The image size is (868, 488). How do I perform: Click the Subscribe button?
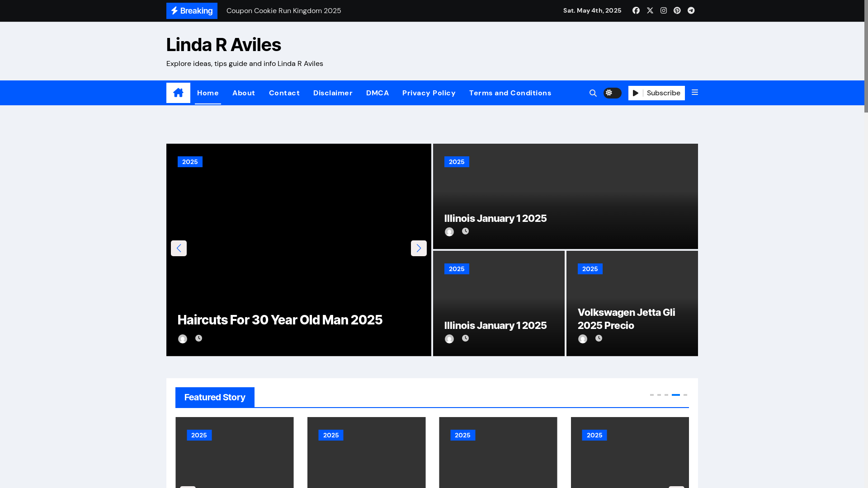[656, 93]
